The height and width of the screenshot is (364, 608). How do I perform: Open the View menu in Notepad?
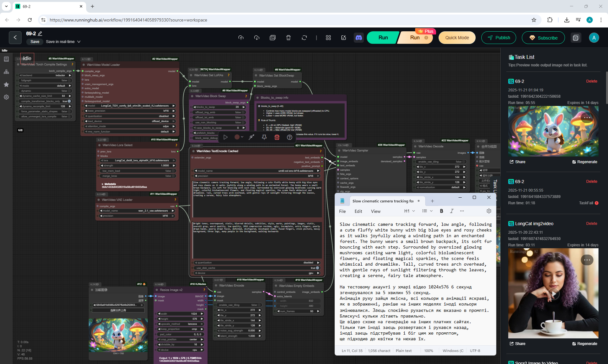tap(376, 211)
